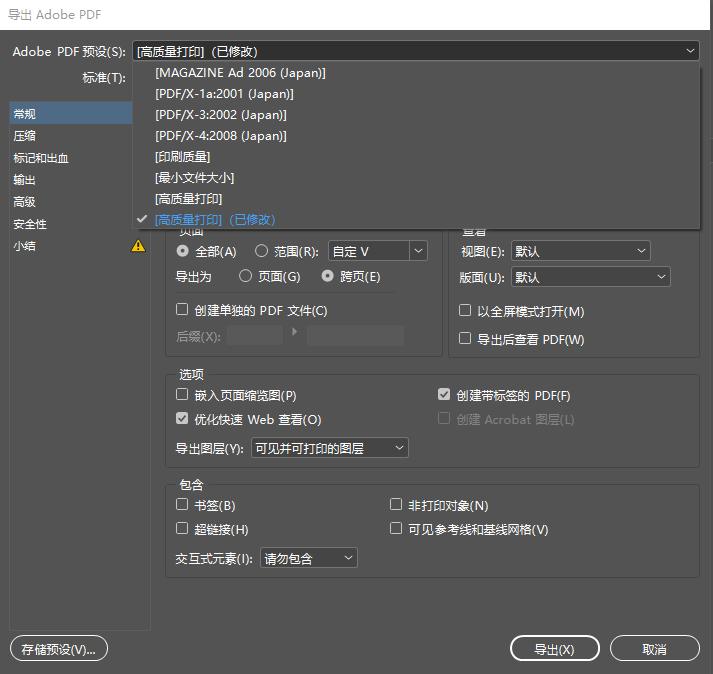Viewport: 713px width, 674px height.
Task: Open the 导出图层(Y) dropdown
Action: point(330,448)
